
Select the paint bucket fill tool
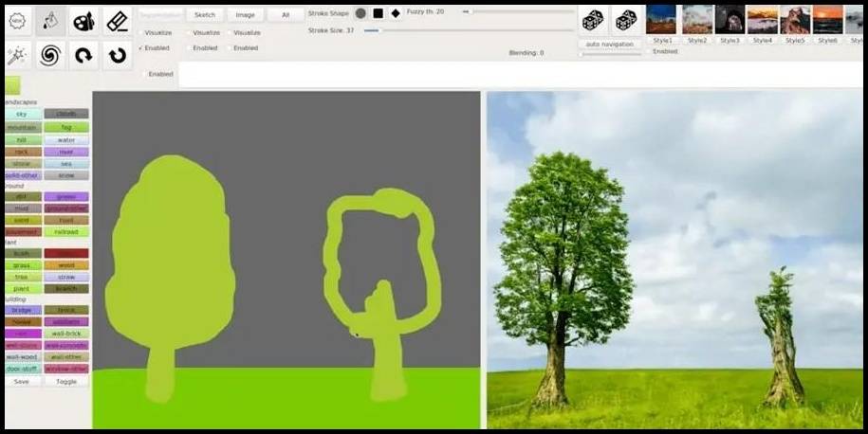[x=50, y=22]
